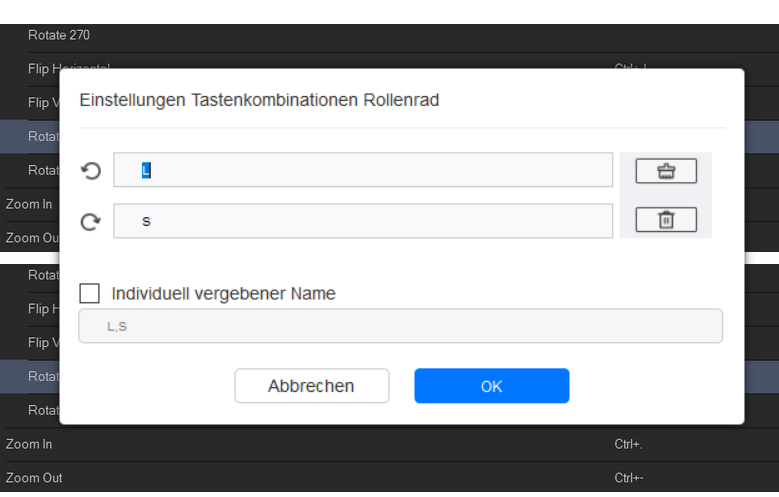Click the custom name field showing L,S
Image resolution: width=779 pixels, height=497 pixels.
[400, 326]
